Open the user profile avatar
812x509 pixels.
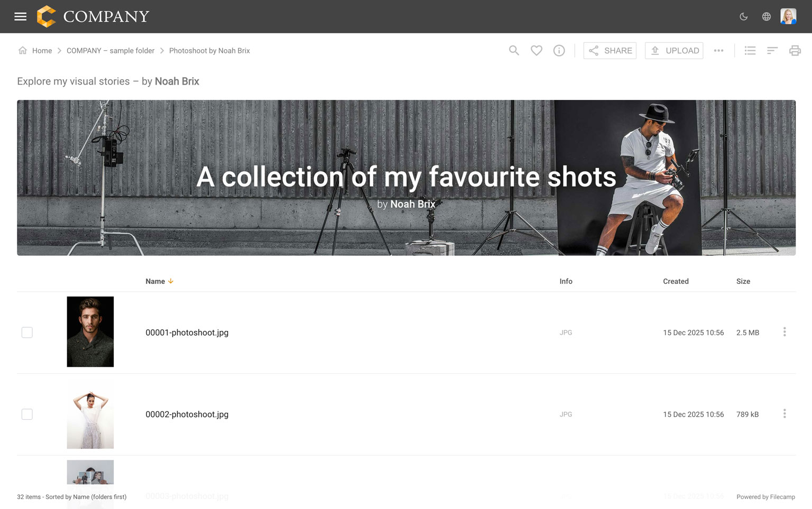(788, 16)
